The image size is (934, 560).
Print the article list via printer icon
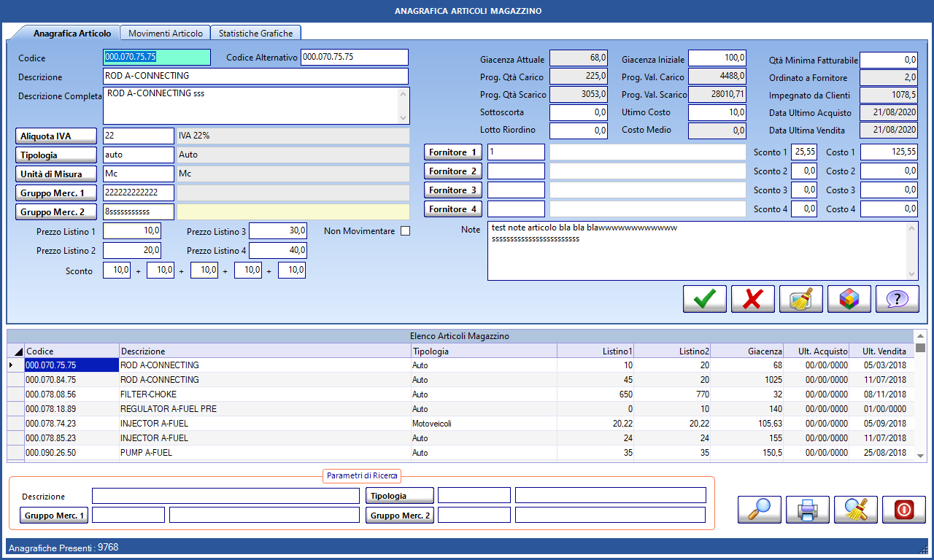807,510
